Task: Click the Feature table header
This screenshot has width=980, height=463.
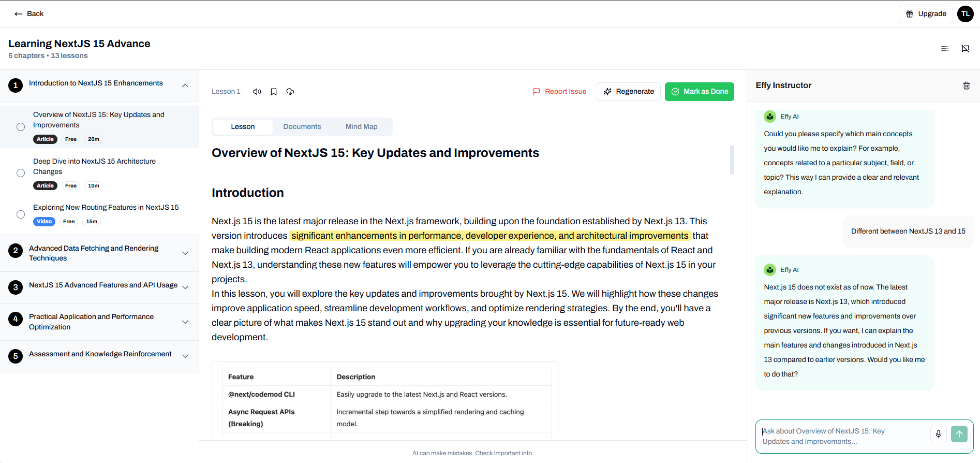Action: pyautogui.click(x=277, y=377)
